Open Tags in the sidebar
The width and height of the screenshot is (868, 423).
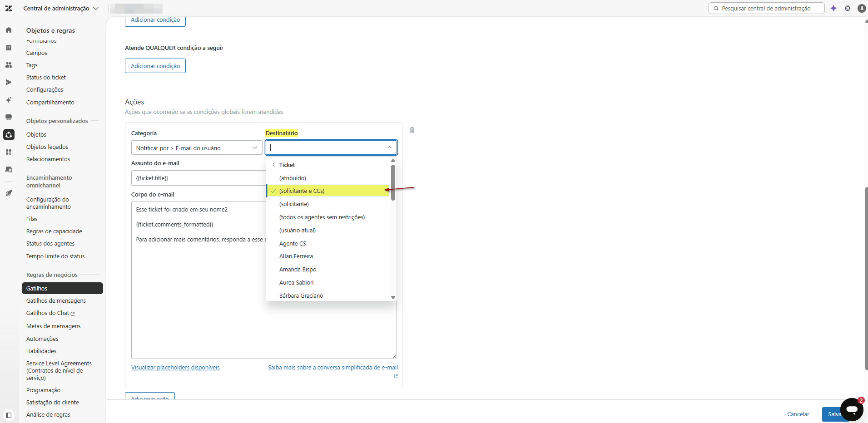32,65
